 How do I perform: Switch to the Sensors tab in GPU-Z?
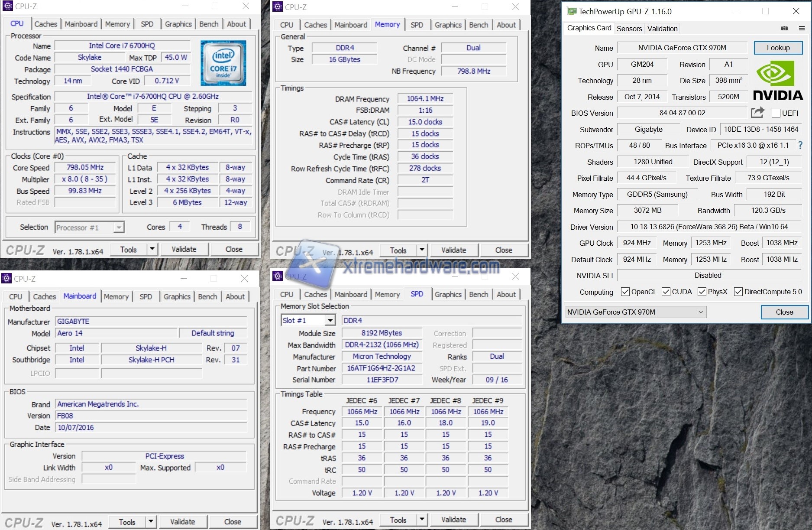point(629,29)
